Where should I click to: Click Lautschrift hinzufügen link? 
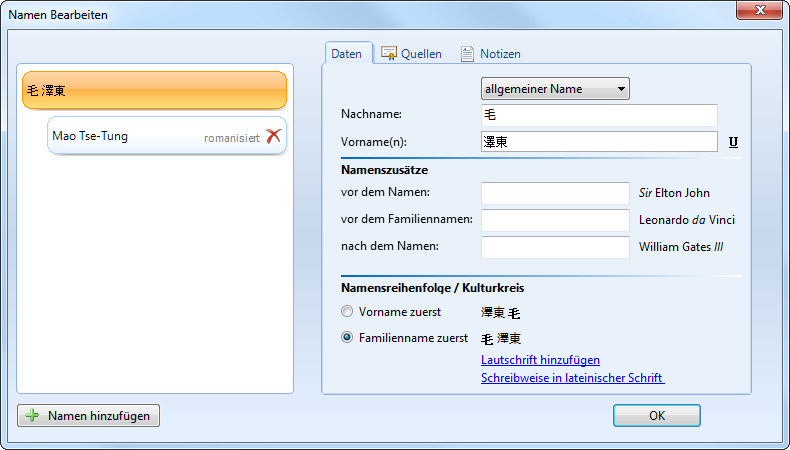click(540, 360)
